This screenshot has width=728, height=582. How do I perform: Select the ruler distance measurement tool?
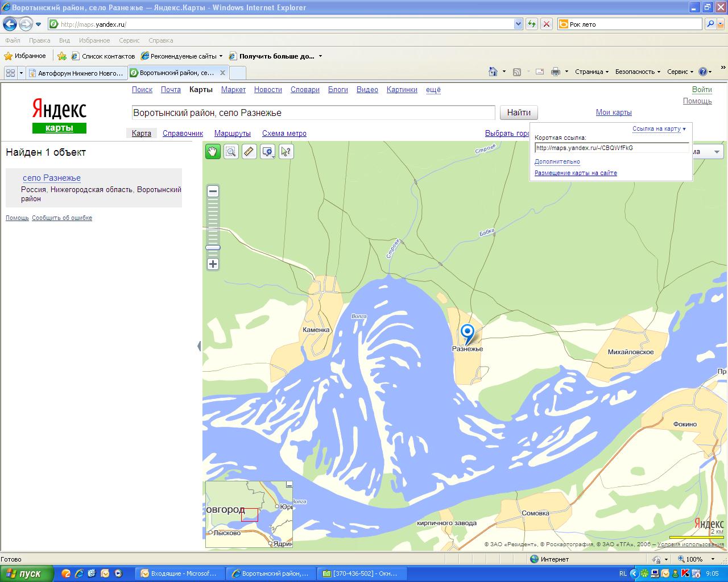pos(249,151)
